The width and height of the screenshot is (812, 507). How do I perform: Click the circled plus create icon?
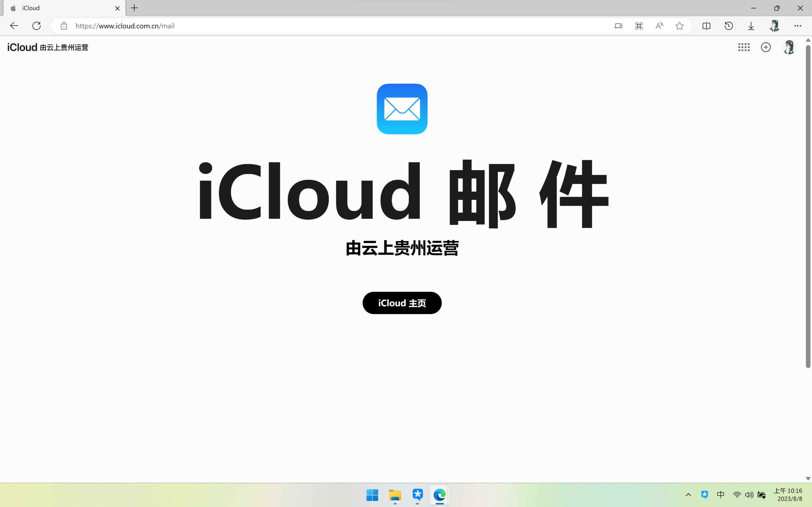(766, 47)
